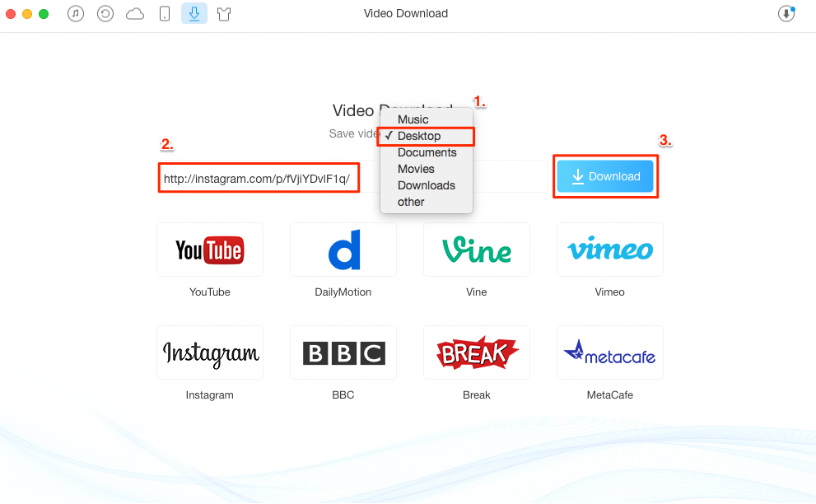Click the Vimeo logo tile
The width and height of the screenshot is (816, 504).
(610, 250)
